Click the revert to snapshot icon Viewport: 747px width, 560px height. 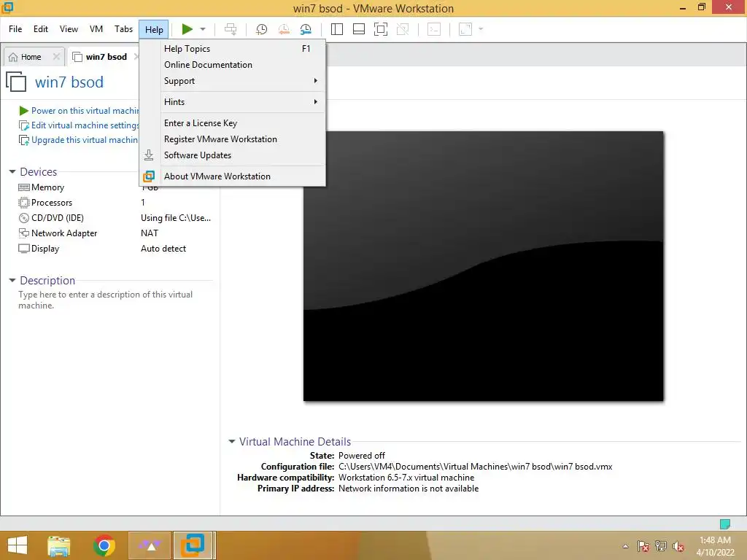click(284, 29)
